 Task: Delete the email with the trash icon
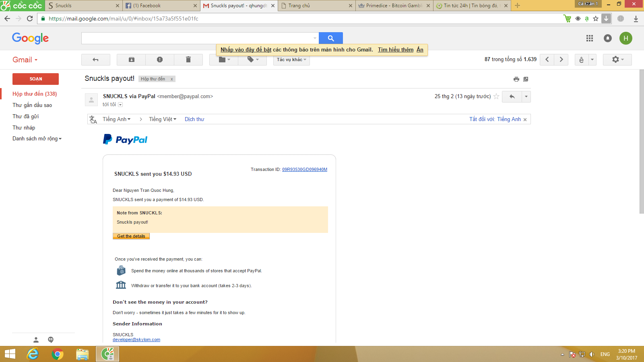click(188, 60)
